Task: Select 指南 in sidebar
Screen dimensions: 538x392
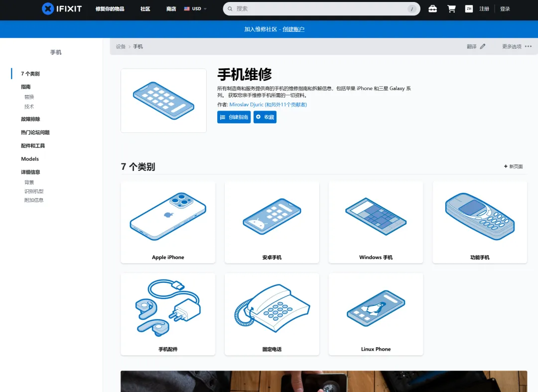Action: (26, 87)
